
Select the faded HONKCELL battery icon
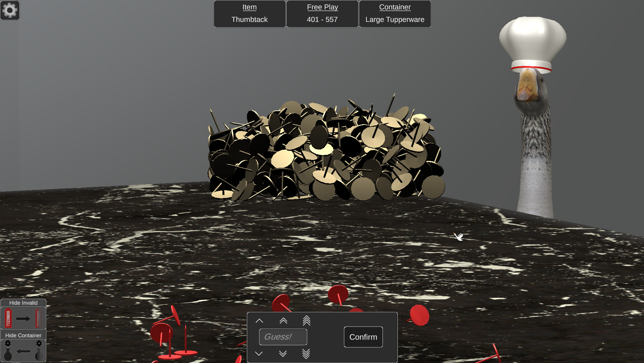click(x=39, y=317)
